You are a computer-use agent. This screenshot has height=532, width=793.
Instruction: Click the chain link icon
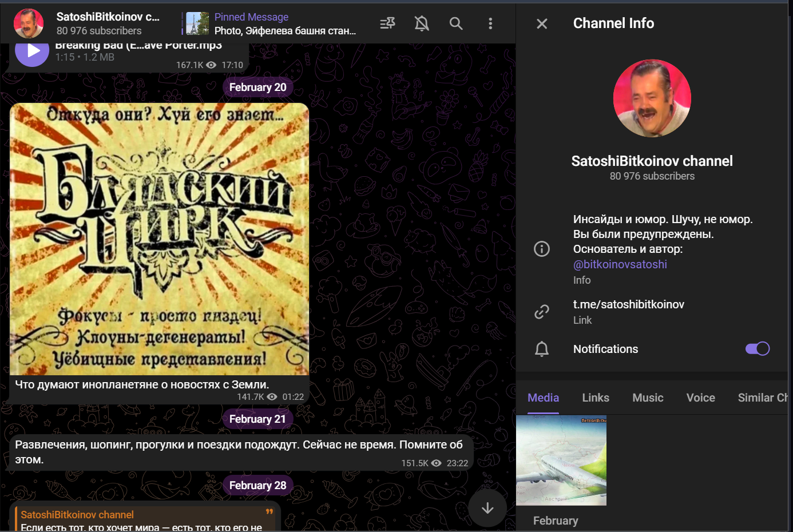tap(542, 311)
